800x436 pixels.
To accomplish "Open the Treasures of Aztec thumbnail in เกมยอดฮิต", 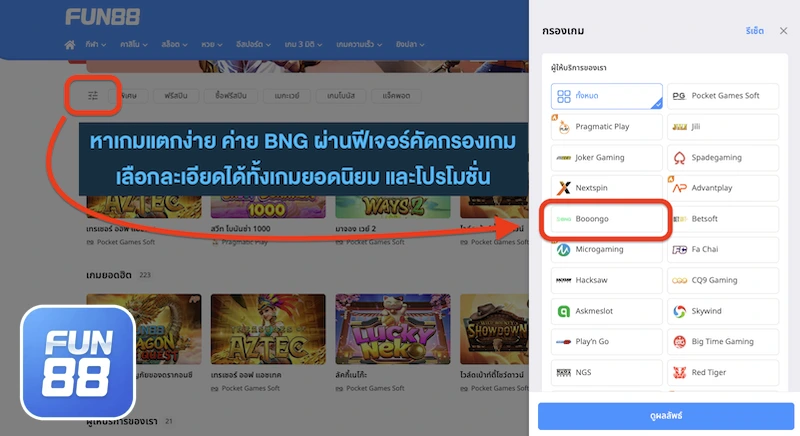I will [x=268, y=329].
